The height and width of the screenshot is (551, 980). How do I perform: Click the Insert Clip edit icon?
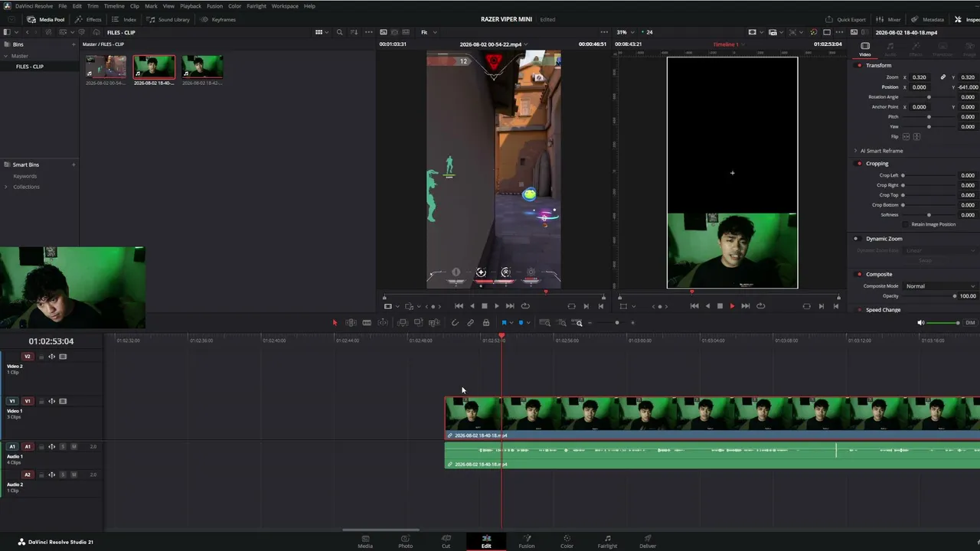[x=402, y=323]
